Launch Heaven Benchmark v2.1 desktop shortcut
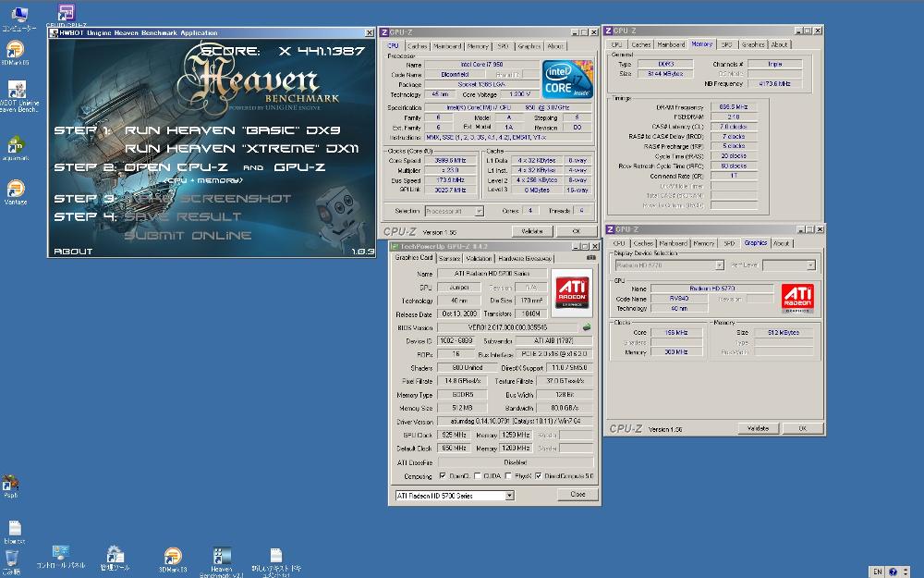Image resolution: width=924 pixels, height=578 pixels. click(222, 562)
